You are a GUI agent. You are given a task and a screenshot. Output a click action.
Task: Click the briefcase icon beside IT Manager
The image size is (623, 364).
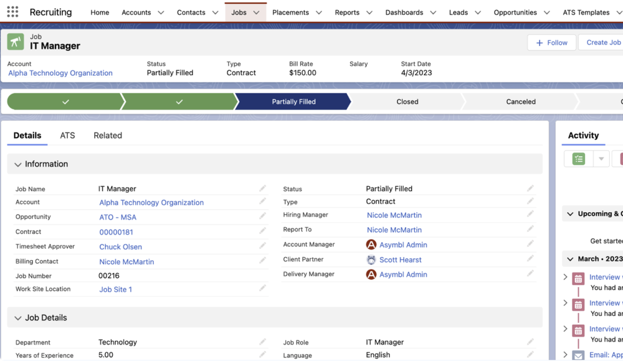tap(17, 42)
